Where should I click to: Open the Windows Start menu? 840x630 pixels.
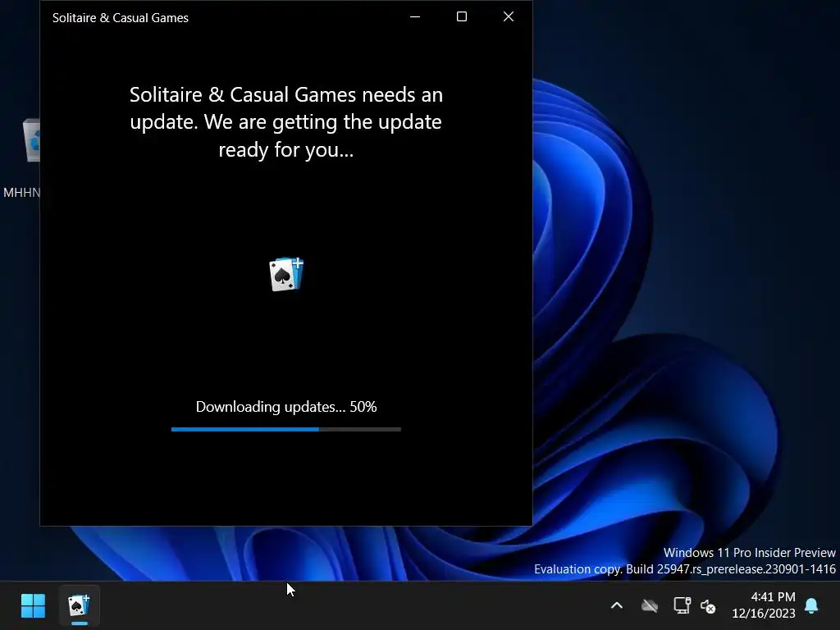point(33,606)
